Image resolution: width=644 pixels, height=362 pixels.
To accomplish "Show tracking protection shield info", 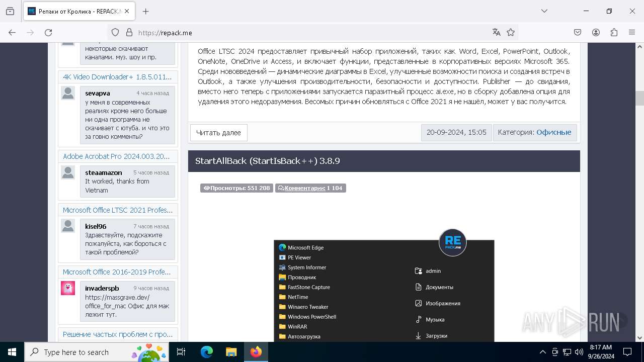I will 115,32.
